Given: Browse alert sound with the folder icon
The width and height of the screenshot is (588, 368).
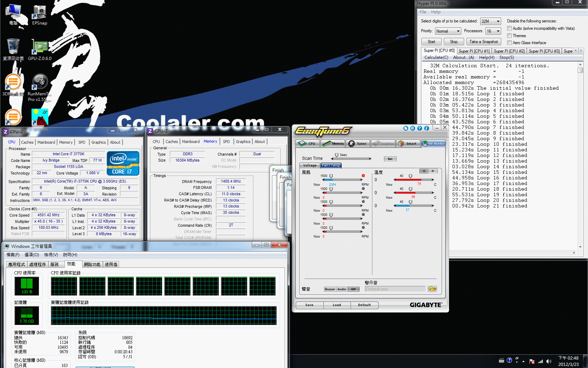Looking at the screenshot, I should (x=432, y=289).
